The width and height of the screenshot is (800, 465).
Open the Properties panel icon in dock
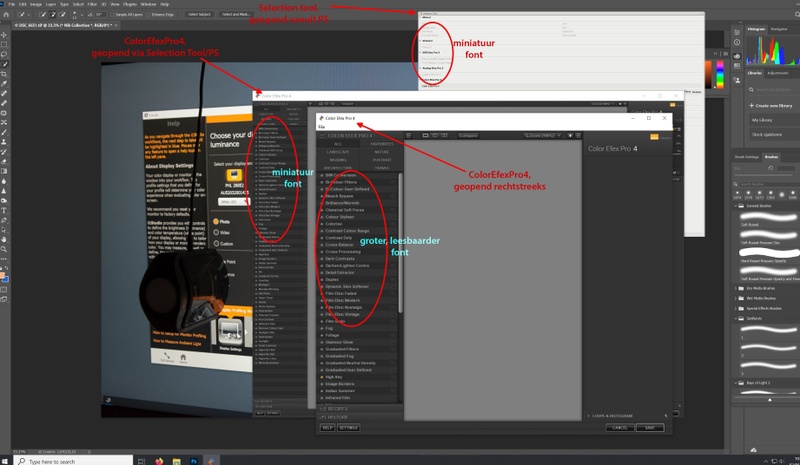(737, 32)
